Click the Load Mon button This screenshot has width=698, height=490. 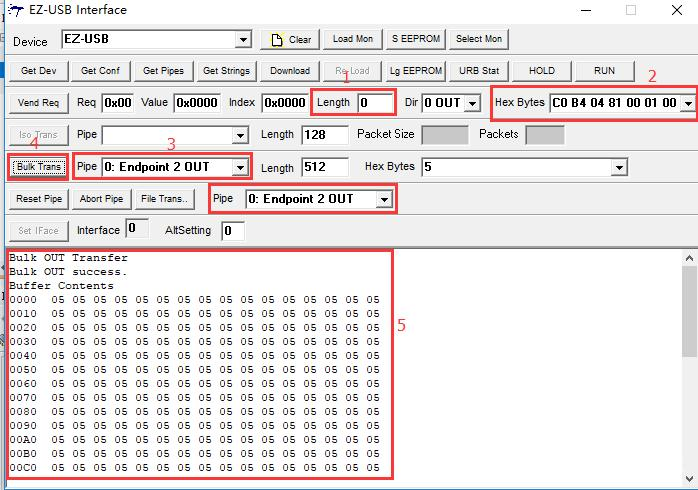[353, 39]
